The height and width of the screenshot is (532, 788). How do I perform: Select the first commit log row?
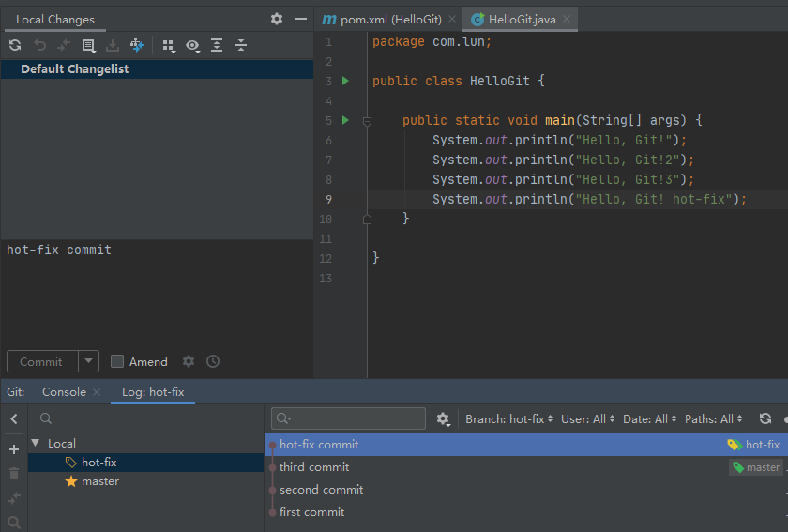pos(526,512)
